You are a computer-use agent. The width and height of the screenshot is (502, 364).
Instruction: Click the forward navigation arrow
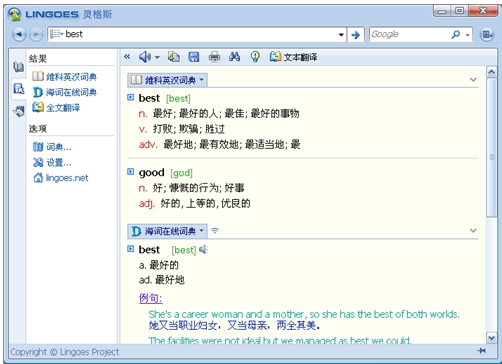(36, 34)
